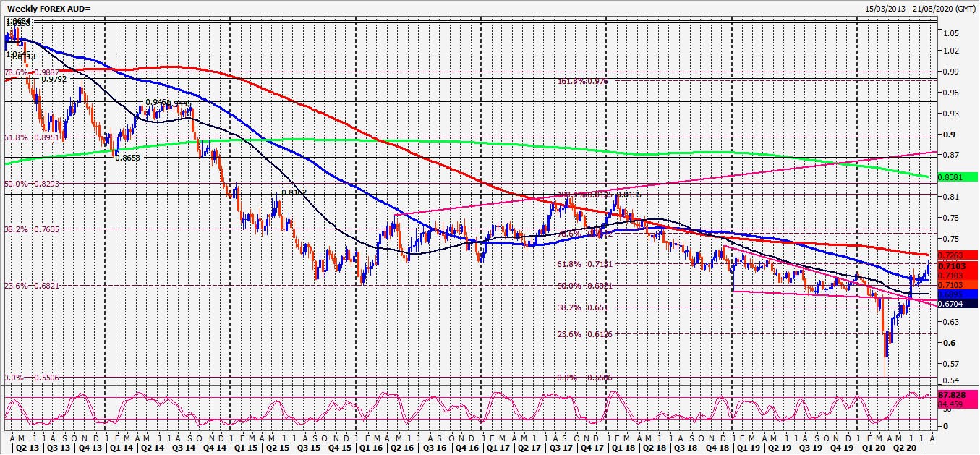Click the green 0.8381 price tag
The image size is (980, 455).
957,177
